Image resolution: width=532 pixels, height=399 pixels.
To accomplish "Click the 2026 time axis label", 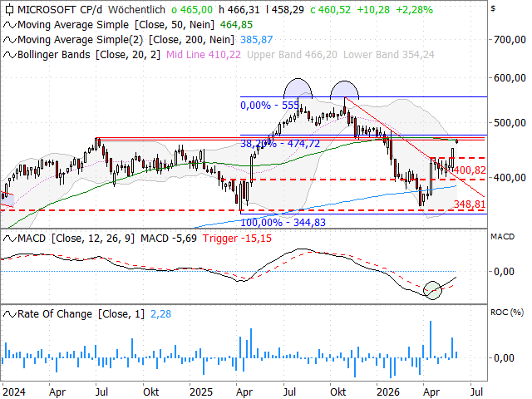I will point(388,392).
